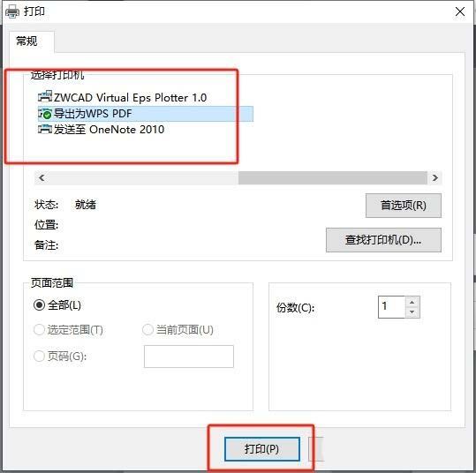Increase copies with the up arrow
The image size is (476, 473).
point(412,302)
